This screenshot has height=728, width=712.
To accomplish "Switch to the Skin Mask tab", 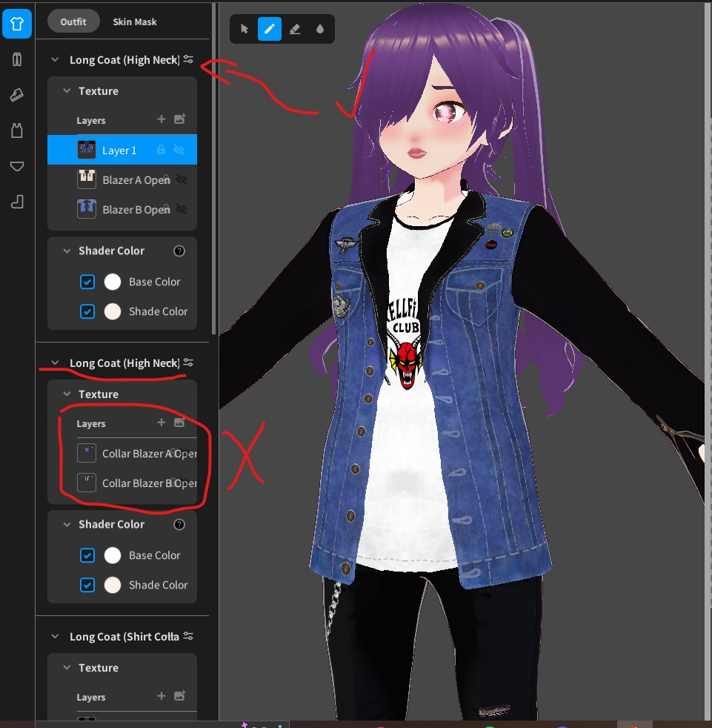I will coord(135,21).
